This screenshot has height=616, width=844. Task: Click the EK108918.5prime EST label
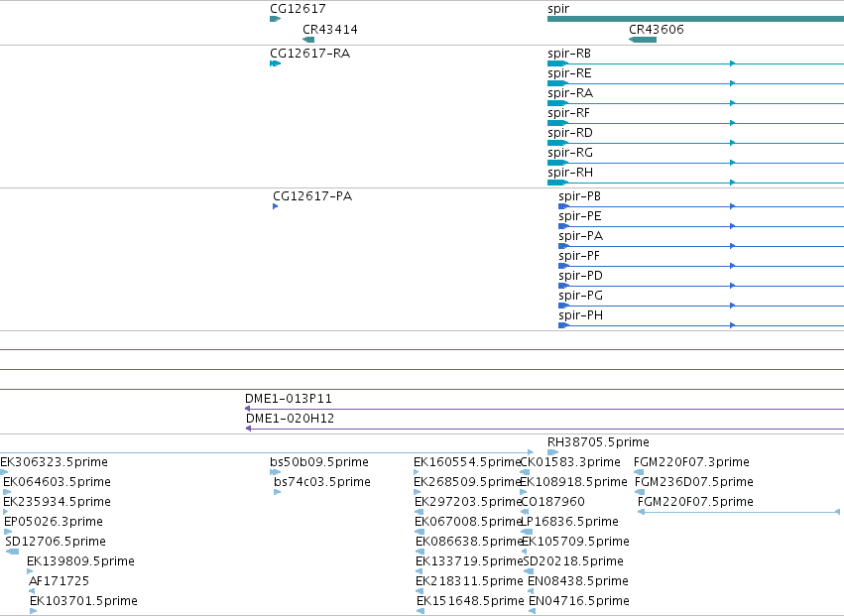coord(573,482)
